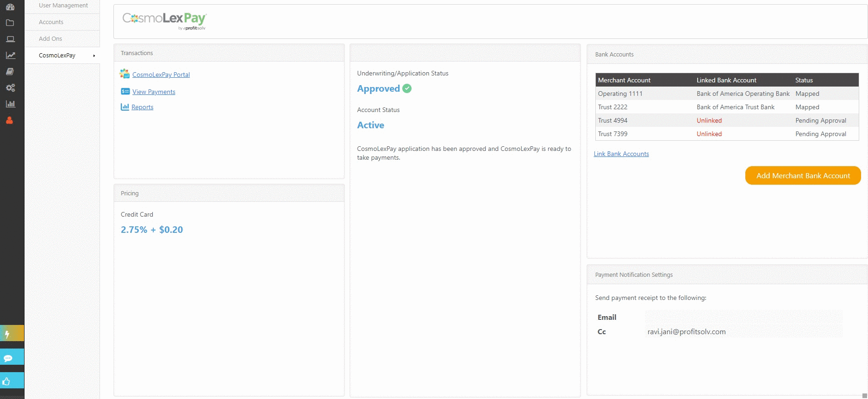This screenshot has width=868, height=399.
Task: Expand the CosmoLexPay submenu arrow
Action: point(94,56)
